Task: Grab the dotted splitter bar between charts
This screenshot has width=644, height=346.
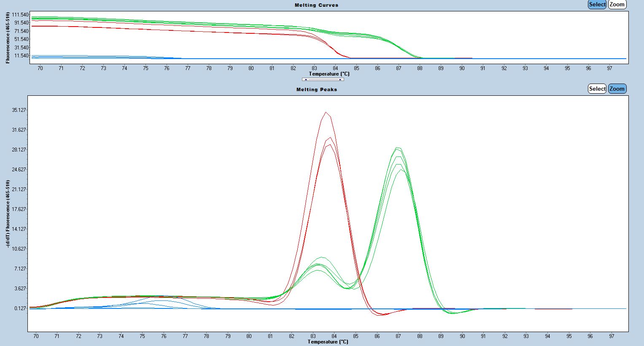Action: pos(323,79)
